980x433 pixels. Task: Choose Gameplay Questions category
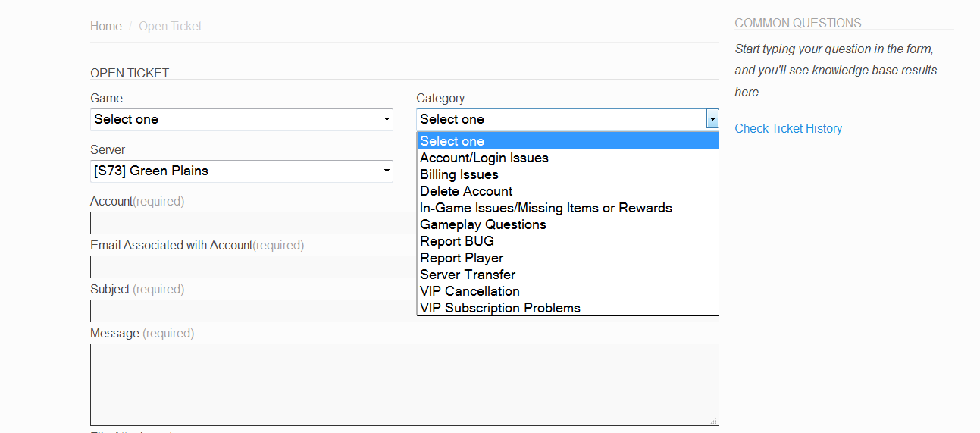point(483,224)
